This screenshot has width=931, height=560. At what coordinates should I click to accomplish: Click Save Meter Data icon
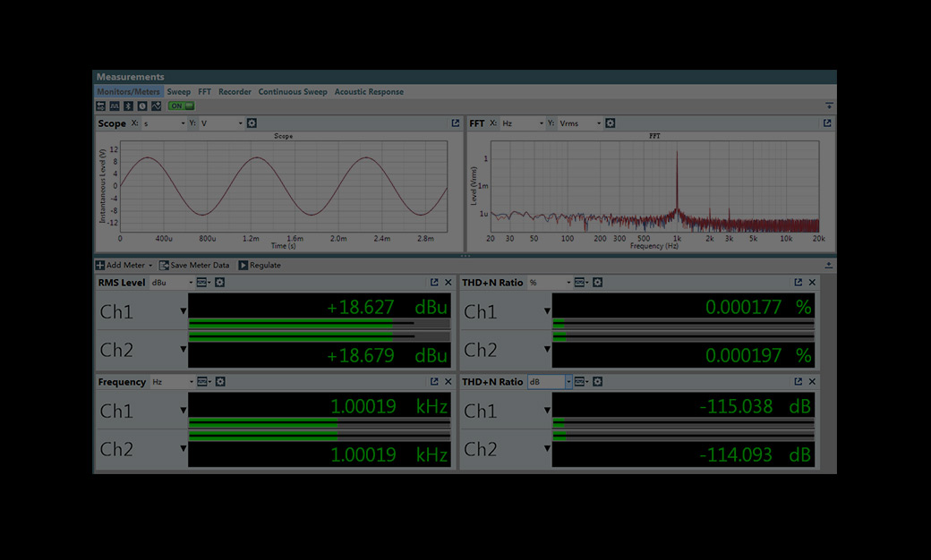click(x=165, y=266)
